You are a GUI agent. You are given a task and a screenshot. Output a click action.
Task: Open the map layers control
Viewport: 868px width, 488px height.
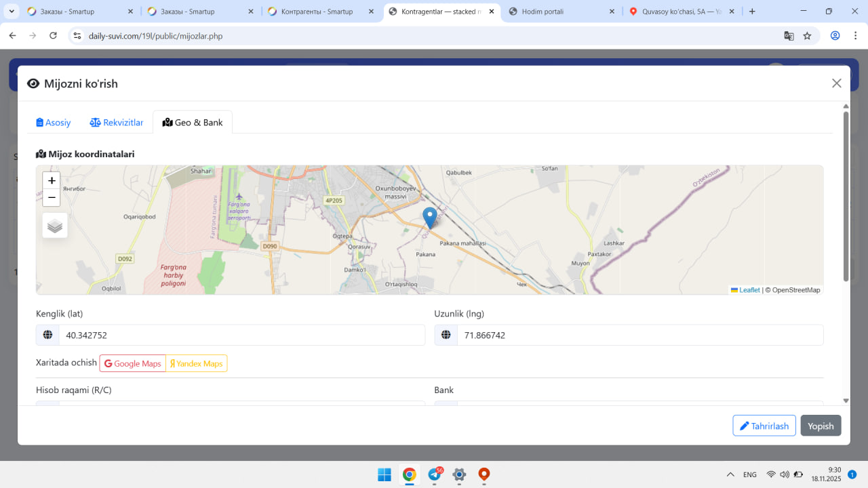[x=55, y=226]
